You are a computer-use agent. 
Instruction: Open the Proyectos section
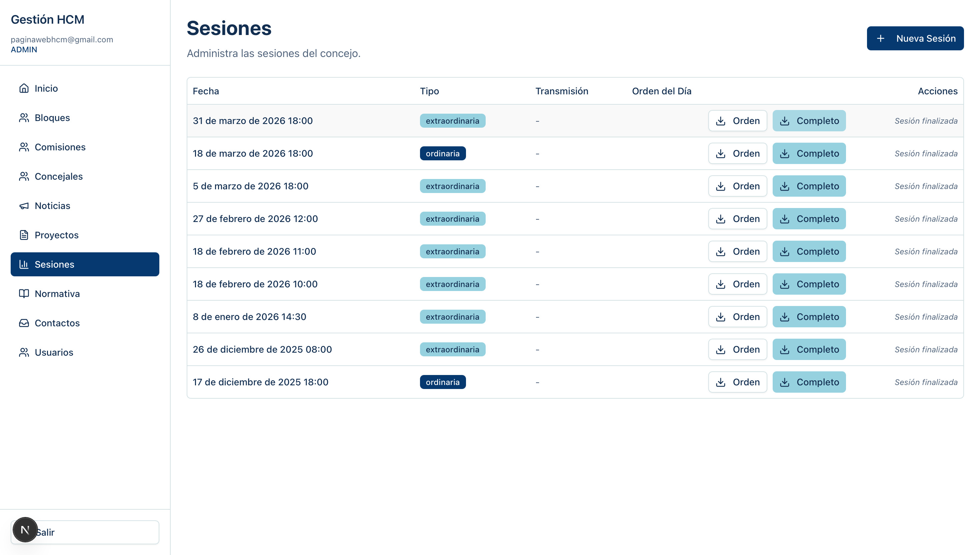click(85, 235)
